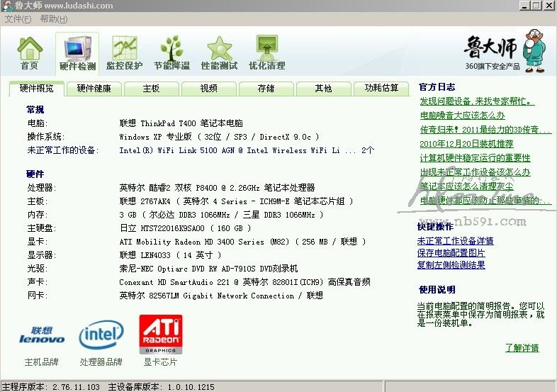Viewport: 557px width, 392px height.
Task: Open the 帮助(H) menu
Action: pyautogui.click(x=54, y=19)
